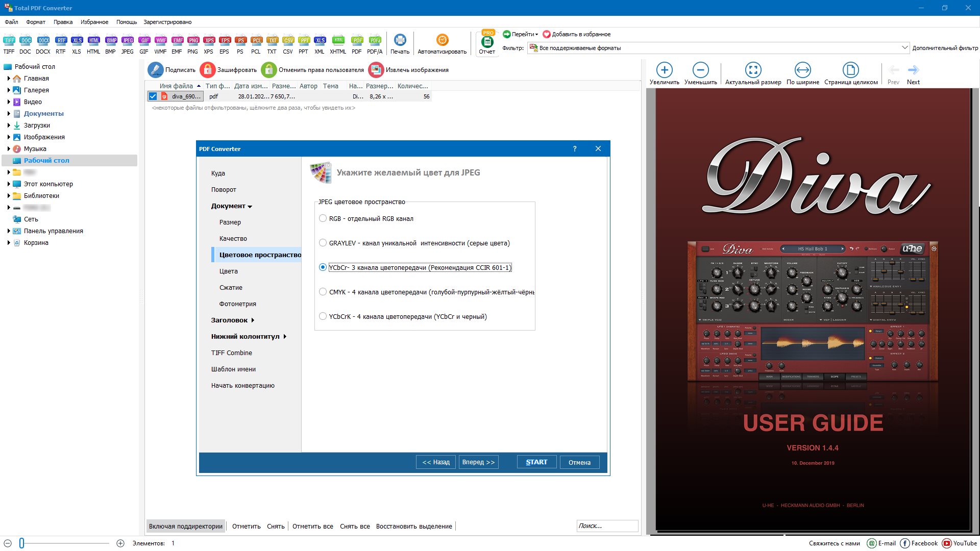Select the JPEG output format icon
Image resolution: width=980 pixels, height=551 pixels.
128,40
